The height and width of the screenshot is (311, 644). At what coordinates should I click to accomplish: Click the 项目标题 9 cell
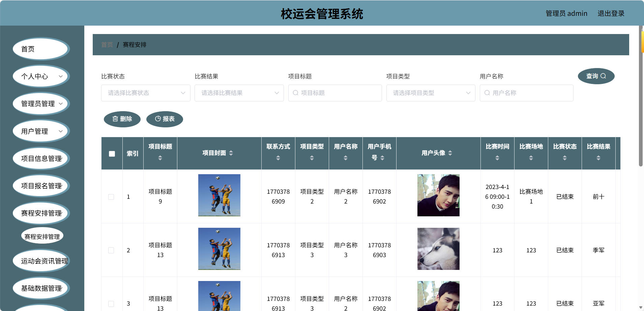[160, 196]
